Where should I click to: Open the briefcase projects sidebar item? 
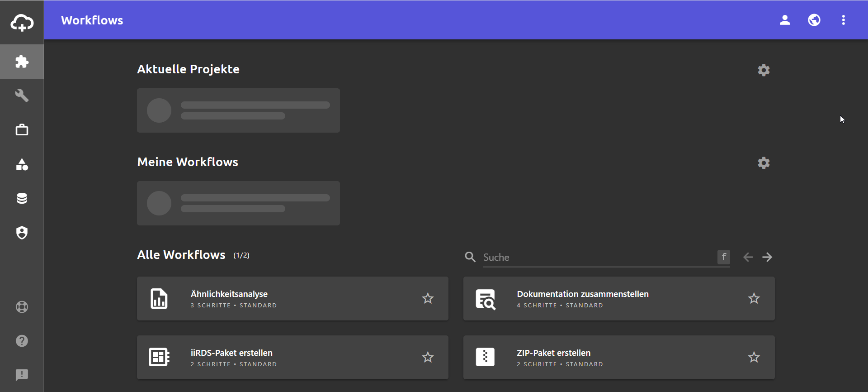(22, 130)
